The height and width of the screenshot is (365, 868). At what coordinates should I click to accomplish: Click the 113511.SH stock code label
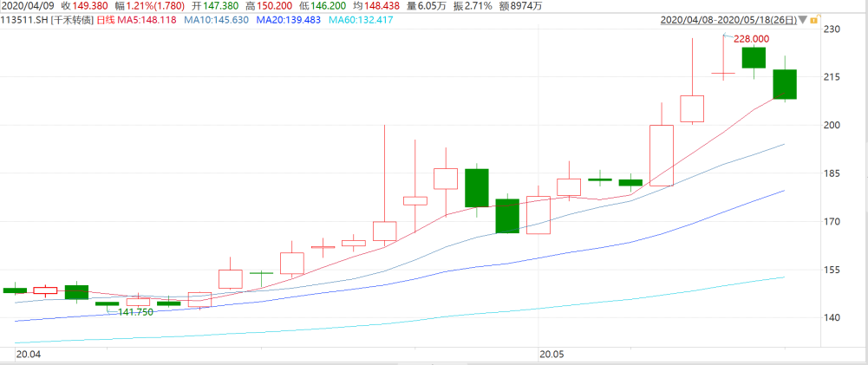(25, 20)
